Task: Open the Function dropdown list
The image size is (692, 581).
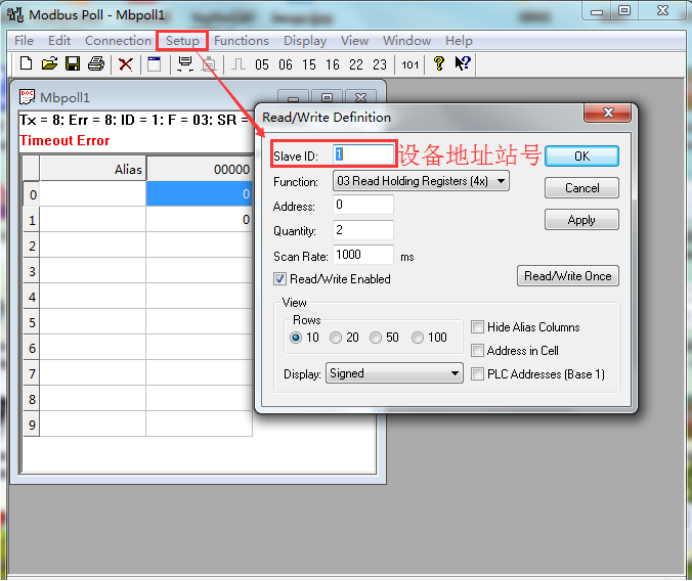Action: [420, 181]
